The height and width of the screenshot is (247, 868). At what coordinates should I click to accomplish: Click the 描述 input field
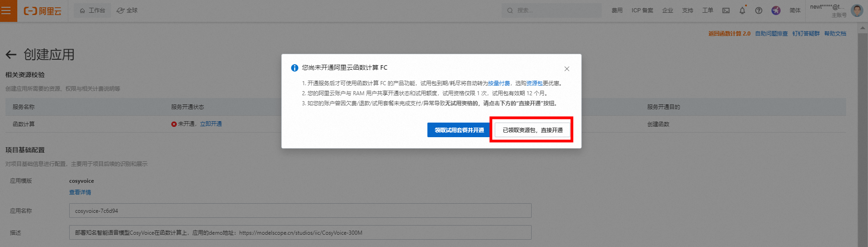(x=300, y=232)
